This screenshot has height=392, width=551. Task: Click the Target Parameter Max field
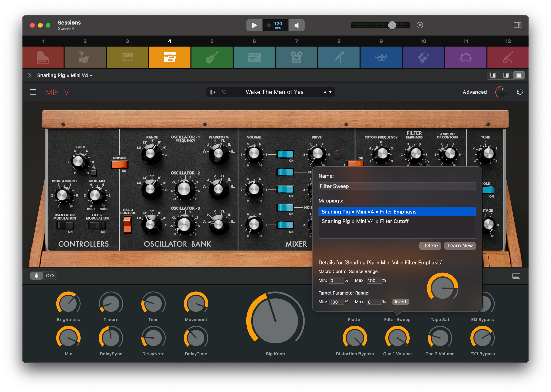pyautogui.click(x=374, y=302)
